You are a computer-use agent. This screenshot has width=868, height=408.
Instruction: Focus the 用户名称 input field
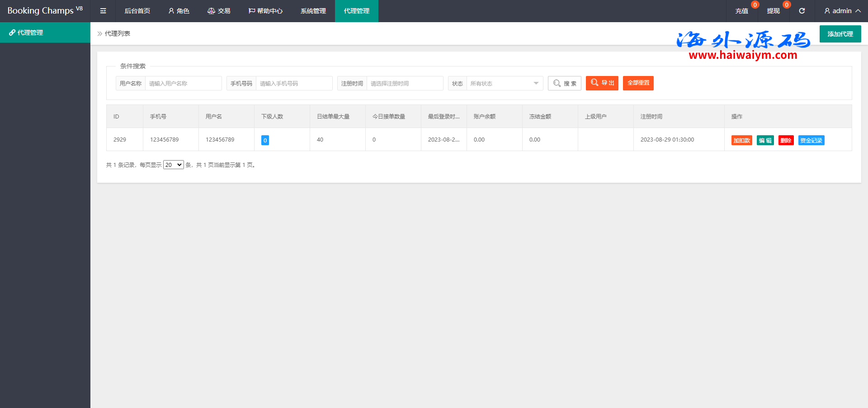[183, 83]
